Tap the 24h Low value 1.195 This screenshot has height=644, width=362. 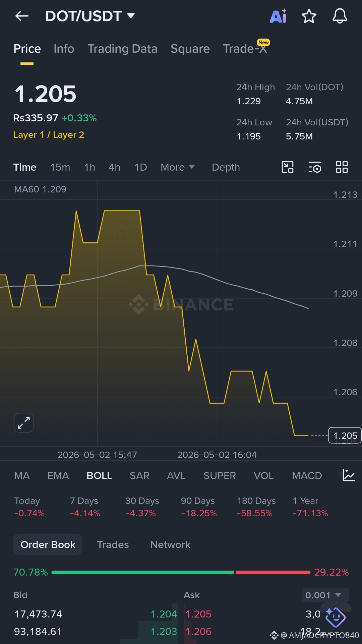click(249, 136)
